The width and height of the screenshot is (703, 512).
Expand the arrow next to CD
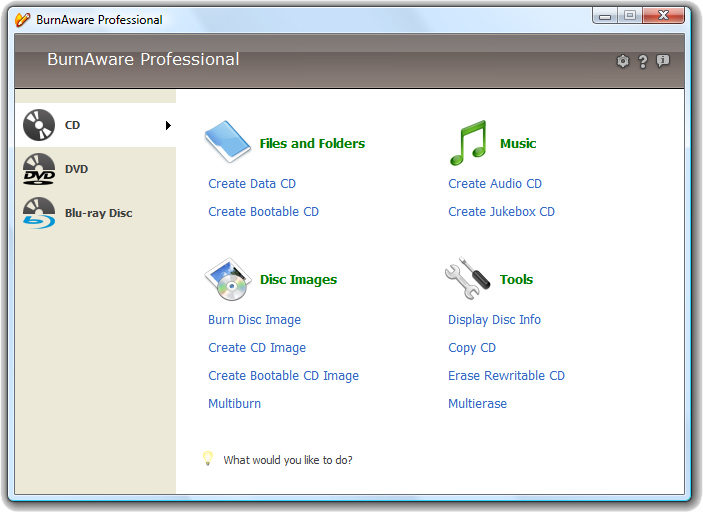[168, 125]
